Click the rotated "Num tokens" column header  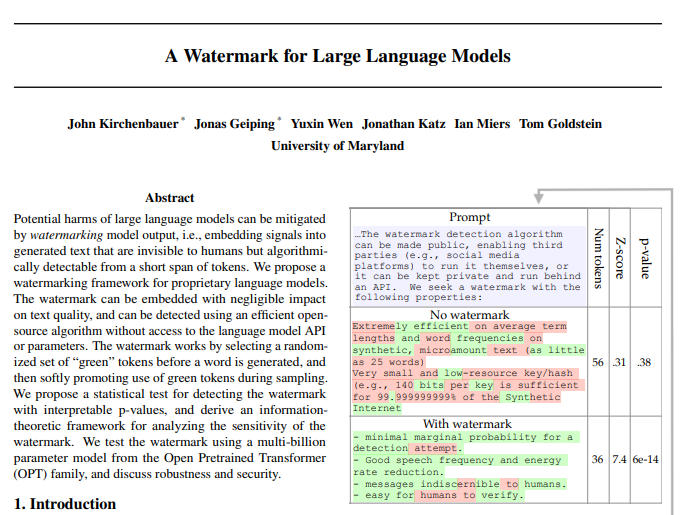[x=598, y=258]
